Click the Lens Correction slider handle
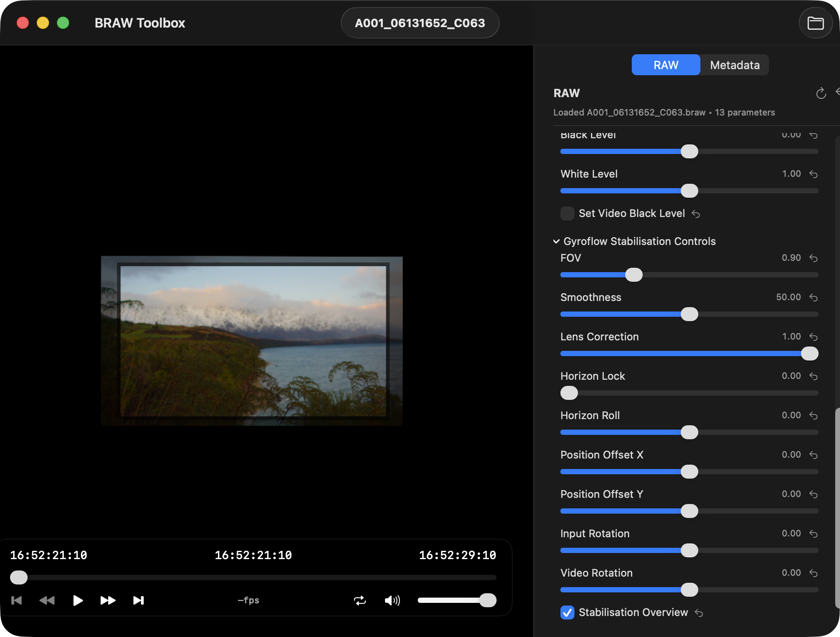840x637 pixels. point(809,353)
